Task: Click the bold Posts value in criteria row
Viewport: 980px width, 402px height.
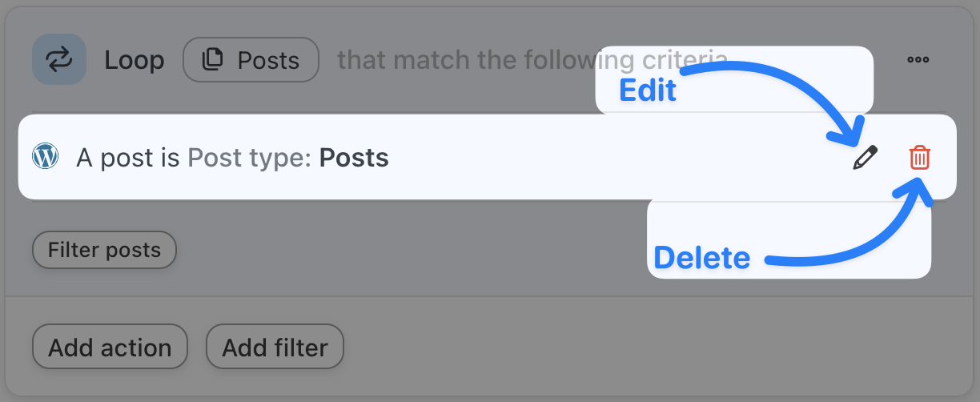Action: point(354,158)
